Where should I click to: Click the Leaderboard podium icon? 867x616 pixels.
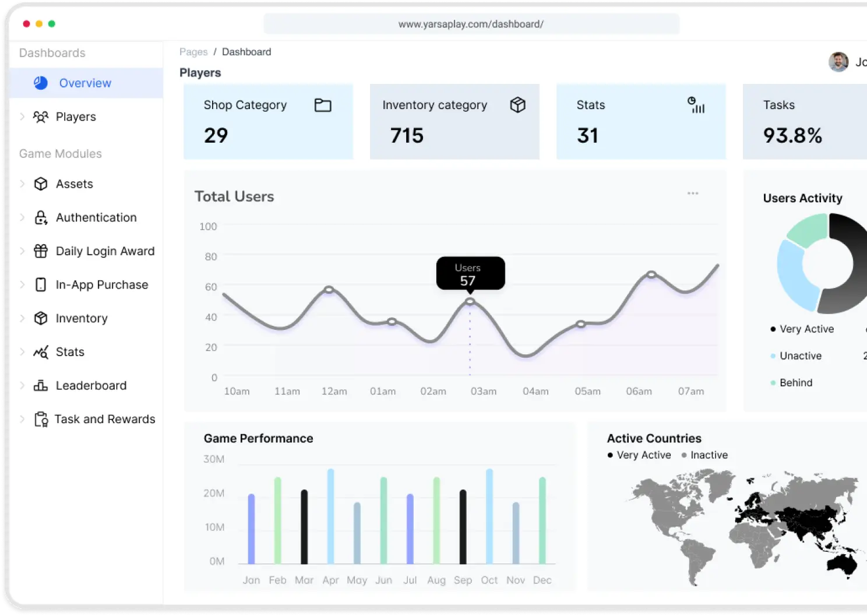pyautogui.click(x=41, y=386)
